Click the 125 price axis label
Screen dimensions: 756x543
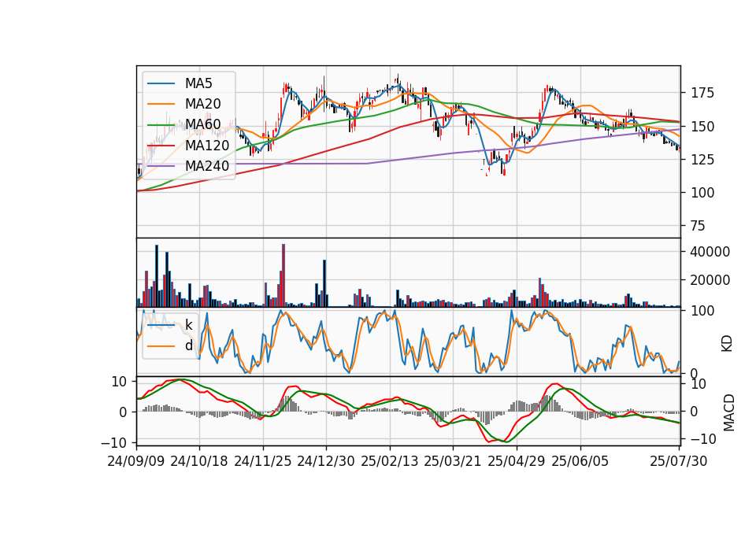coord(702,160)
